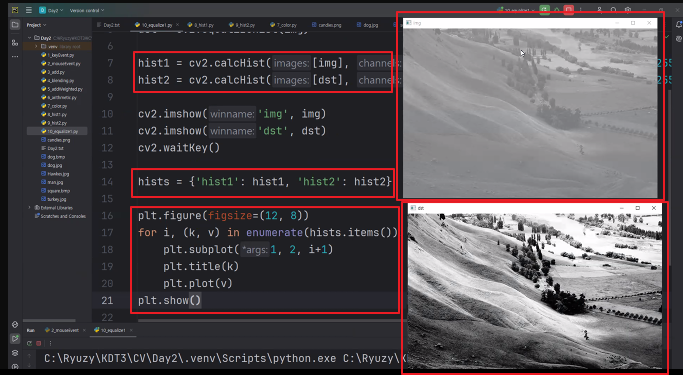The height and width of the screenshot is (375, 683).
Task: Select Day2.txt in project tree
Action: 52,149
